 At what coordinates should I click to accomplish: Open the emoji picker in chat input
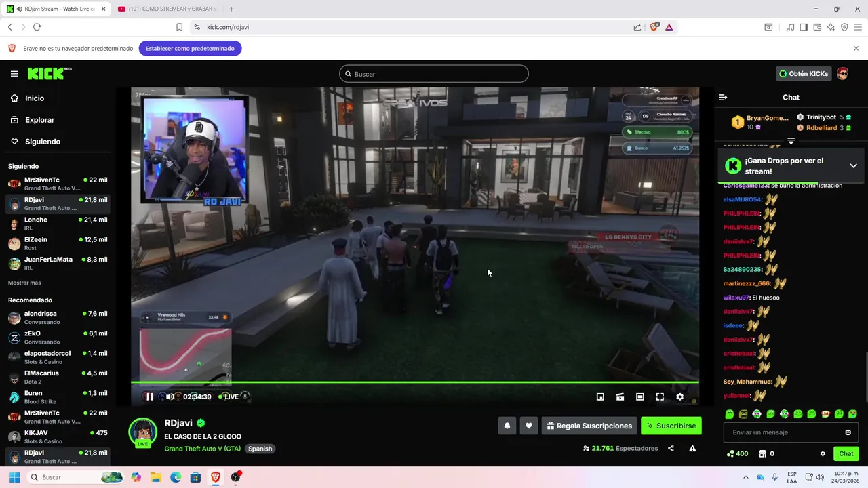tap(848, 432)
